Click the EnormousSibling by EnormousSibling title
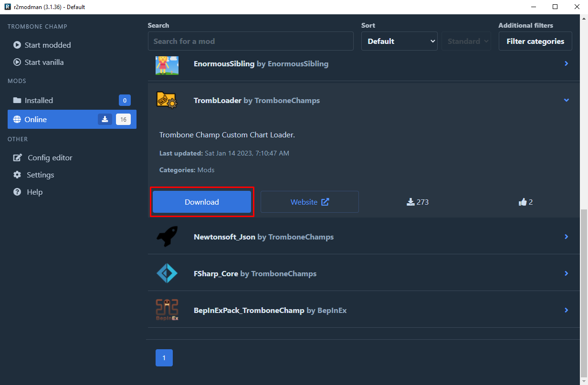The image size is (588, 385). coord(261,63)
